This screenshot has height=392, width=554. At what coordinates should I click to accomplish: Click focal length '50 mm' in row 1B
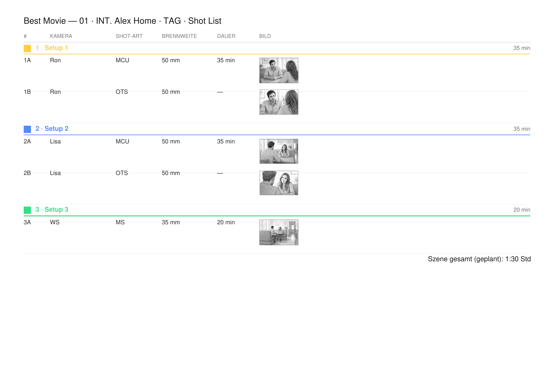pyautogui.click(x=171, y=92)
